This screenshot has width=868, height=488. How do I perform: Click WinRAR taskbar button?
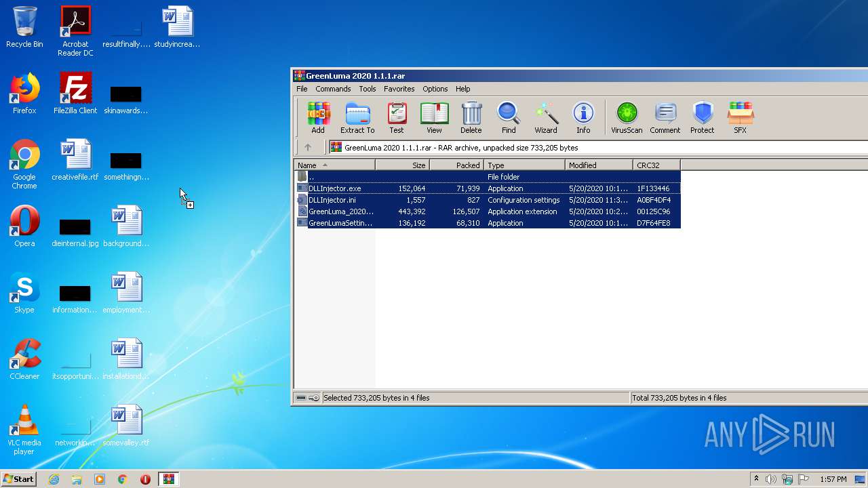(168, 479)
